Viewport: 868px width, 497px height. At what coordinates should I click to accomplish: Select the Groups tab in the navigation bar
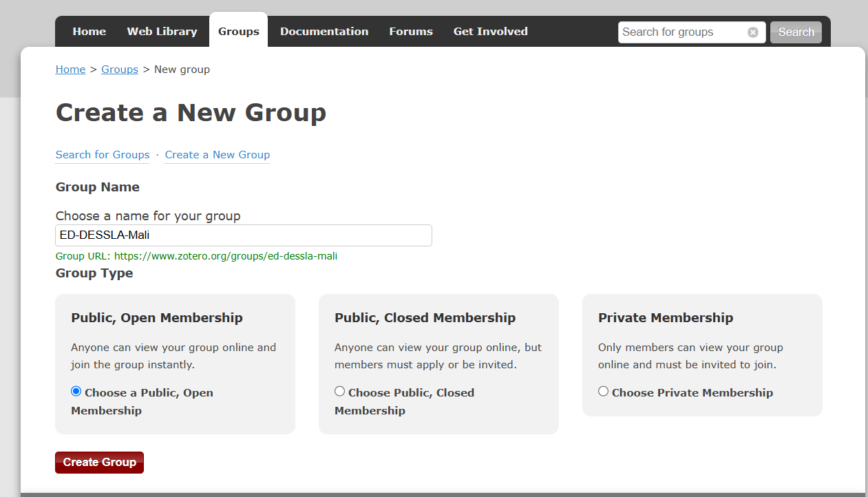tap(239, 32)
